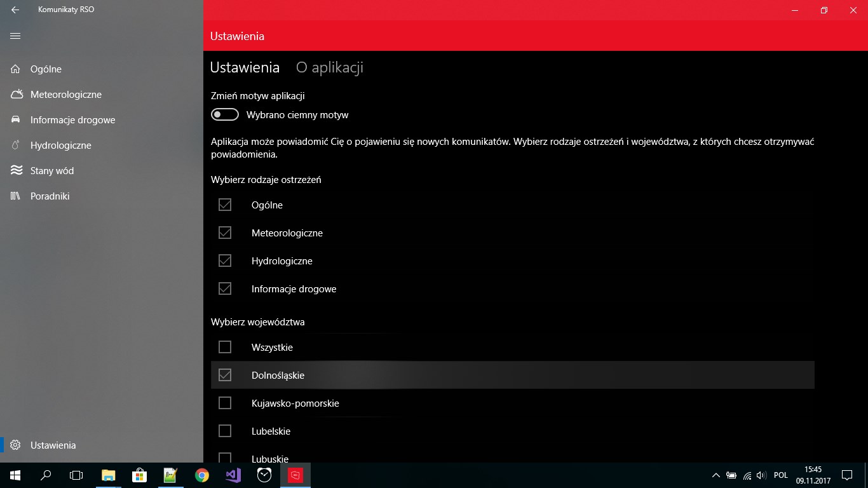Screen dimensions: 868x488
Task: Toggle the dark theme switch
Action: point(225,115)
